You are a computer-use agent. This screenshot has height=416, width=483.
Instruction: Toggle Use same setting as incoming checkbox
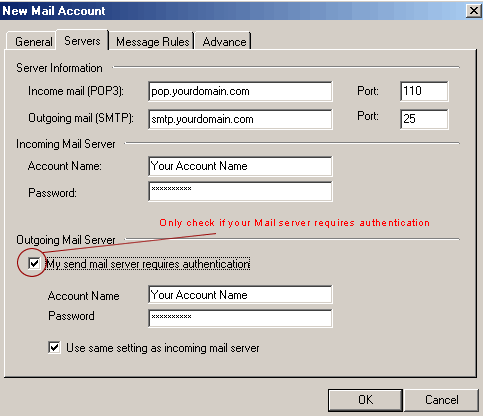click(54, 347)
